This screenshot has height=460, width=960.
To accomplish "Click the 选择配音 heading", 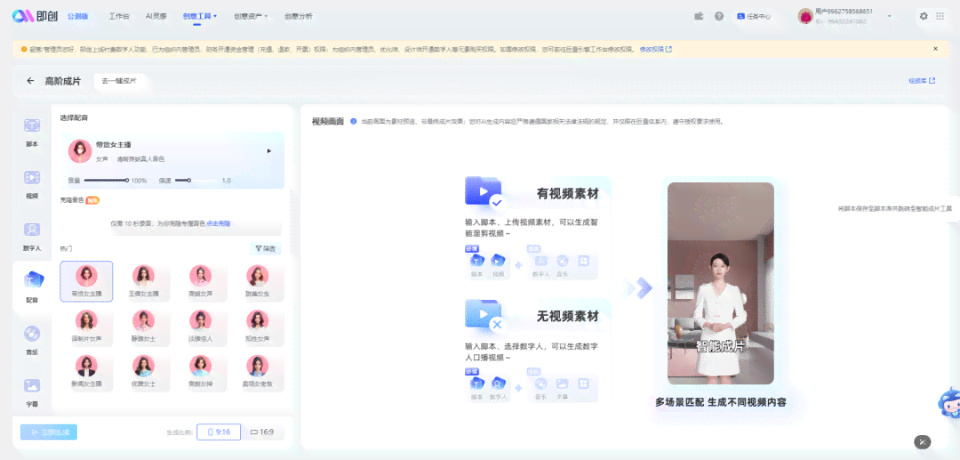I will 73,117.
